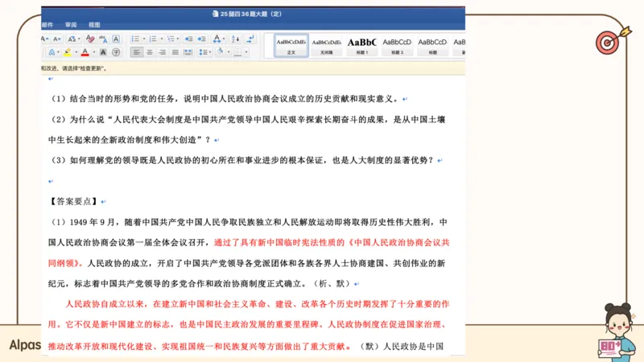Open the bullet list style dropdown

pos(144,39)
